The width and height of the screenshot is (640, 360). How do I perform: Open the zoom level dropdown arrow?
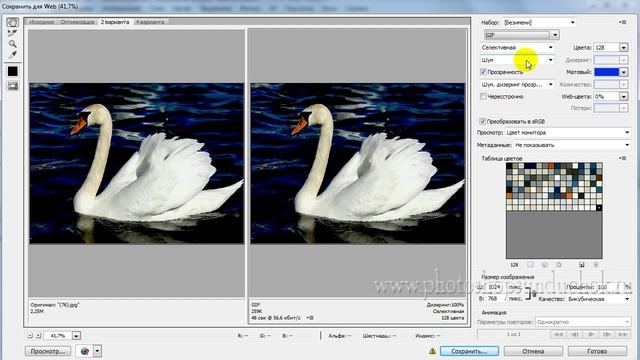coord(76,336)
